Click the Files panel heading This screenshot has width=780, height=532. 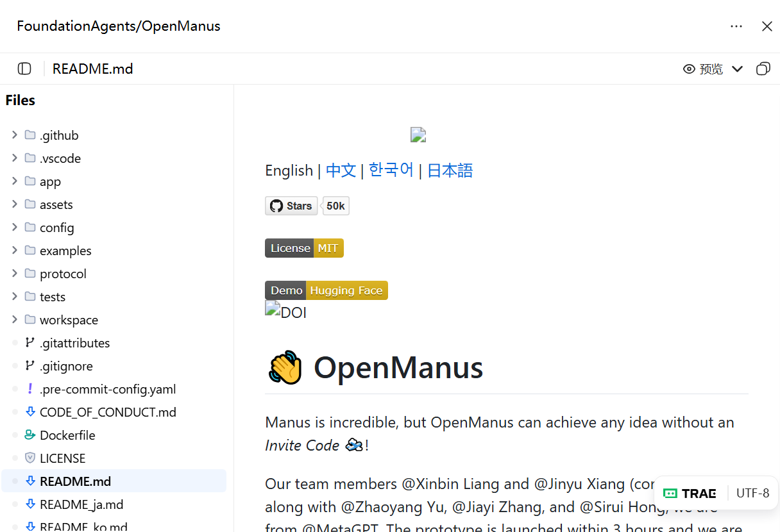tap(21, 101)
